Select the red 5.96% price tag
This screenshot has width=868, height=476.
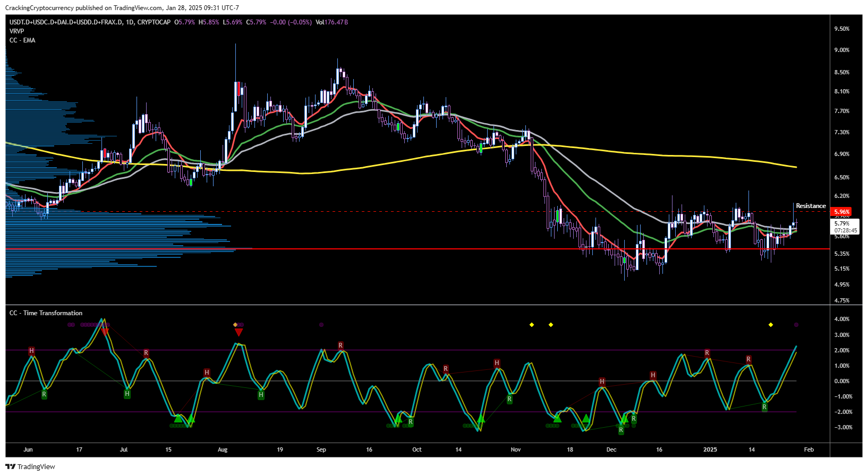[x=842, y=212]
